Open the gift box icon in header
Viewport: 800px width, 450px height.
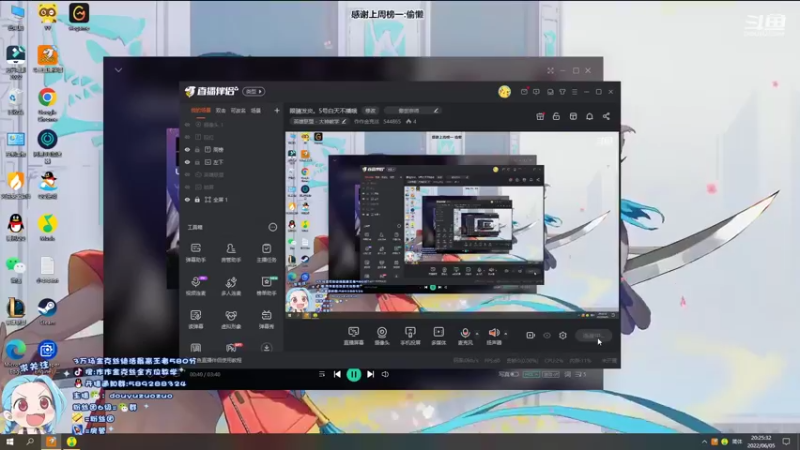[x=540, y=116]
